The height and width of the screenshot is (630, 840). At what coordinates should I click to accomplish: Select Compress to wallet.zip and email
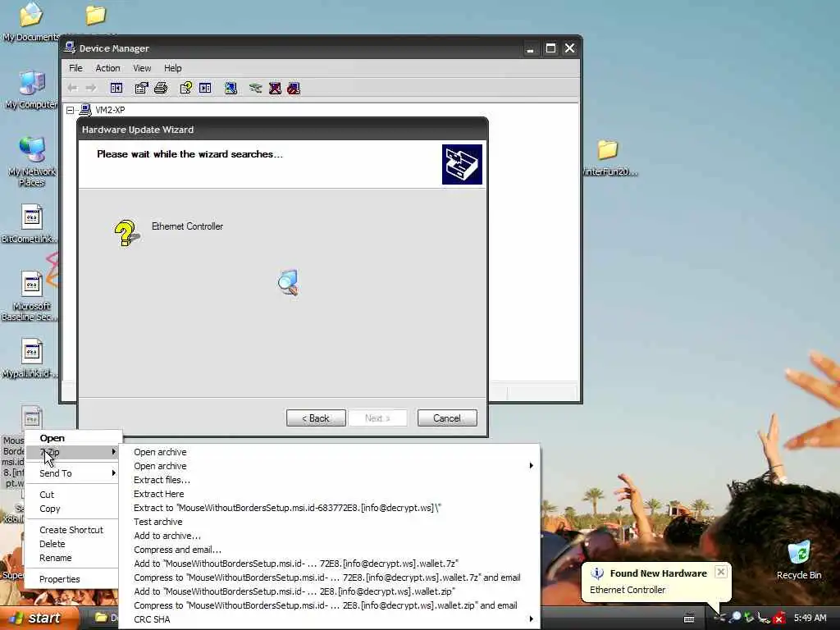[328, 605]
